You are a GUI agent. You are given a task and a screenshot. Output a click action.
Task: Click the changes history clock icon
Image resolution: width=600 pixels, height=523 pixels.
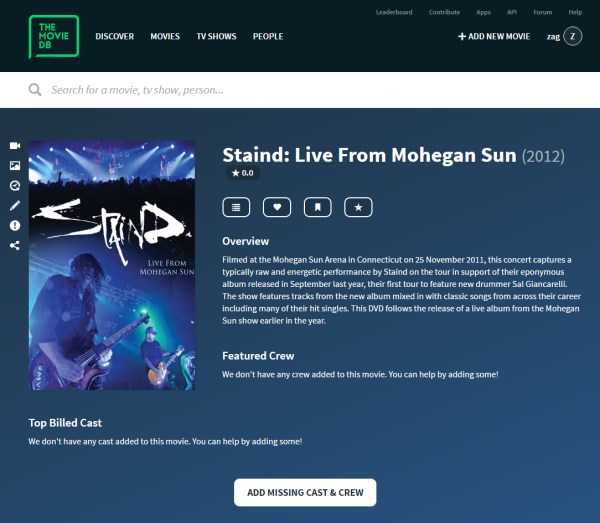pyautogui.click(x=15, y=186)
